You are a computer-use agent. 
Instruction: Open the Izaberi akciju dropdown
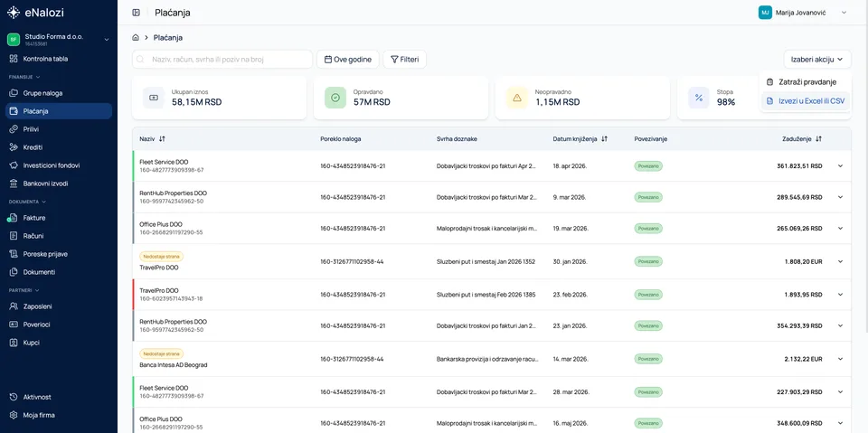[817, 60]
